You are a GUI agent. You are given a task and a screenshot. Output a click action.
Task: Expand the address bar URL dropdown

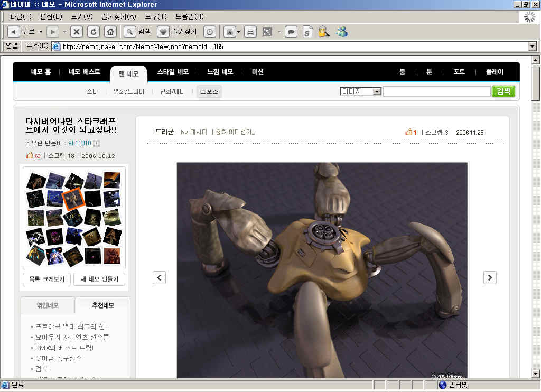click(x=533, y=46)
